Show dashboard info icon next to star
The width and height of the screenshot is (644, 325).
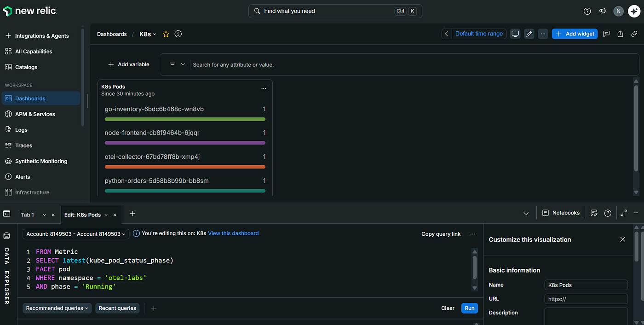pyautogui.click(x=178, y=34)
